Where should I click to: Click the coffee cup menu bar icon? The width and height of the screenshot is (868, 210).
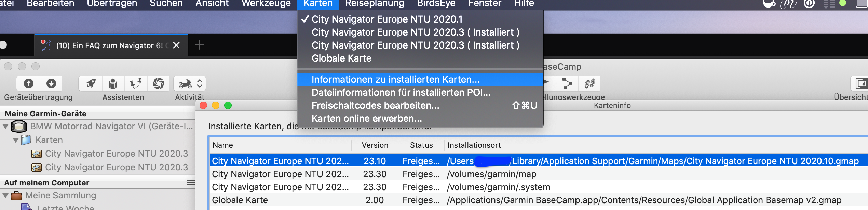click(769, 4)
